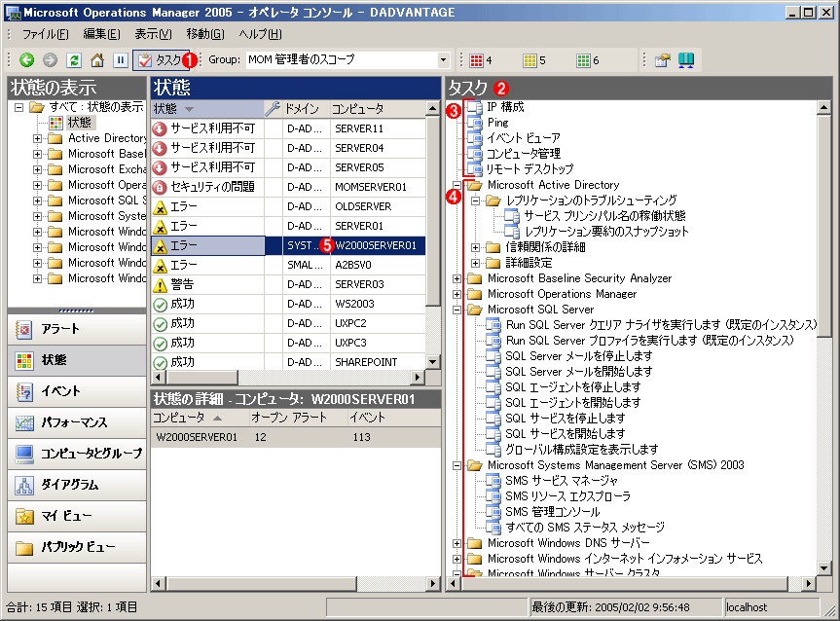The height and width of the screenshot is (621, 840).
Task: Open コンピュータとグループ navigation button
Action: point(77,454)
